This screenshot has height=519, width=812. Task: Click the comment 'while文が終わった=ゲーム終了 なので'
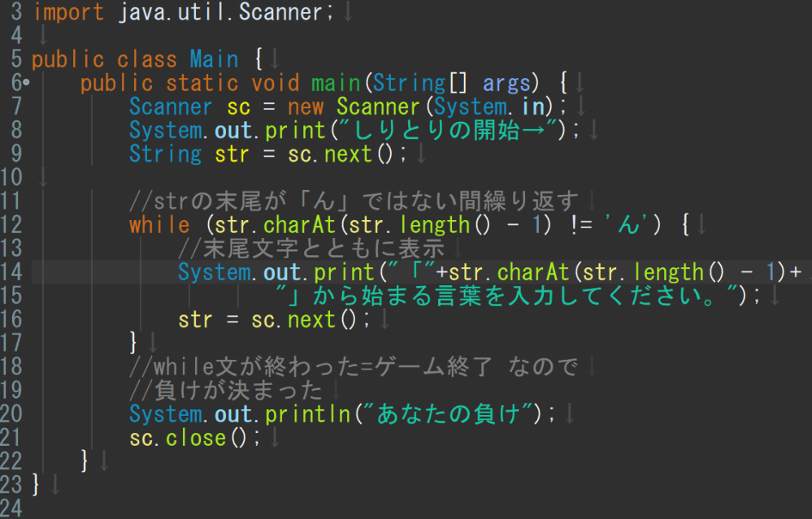click(354, 367)
